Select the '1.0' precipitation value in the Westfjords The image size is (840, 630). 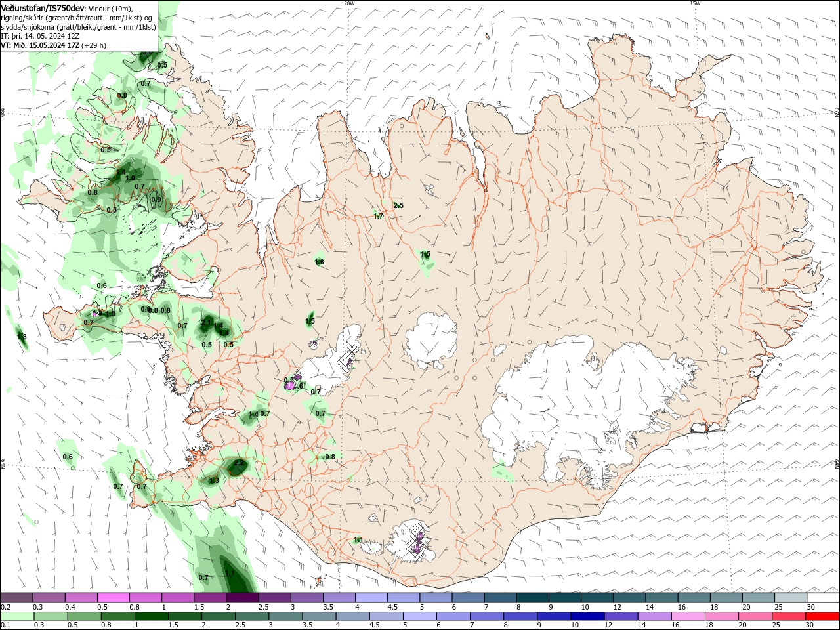[x=130, y=178]
